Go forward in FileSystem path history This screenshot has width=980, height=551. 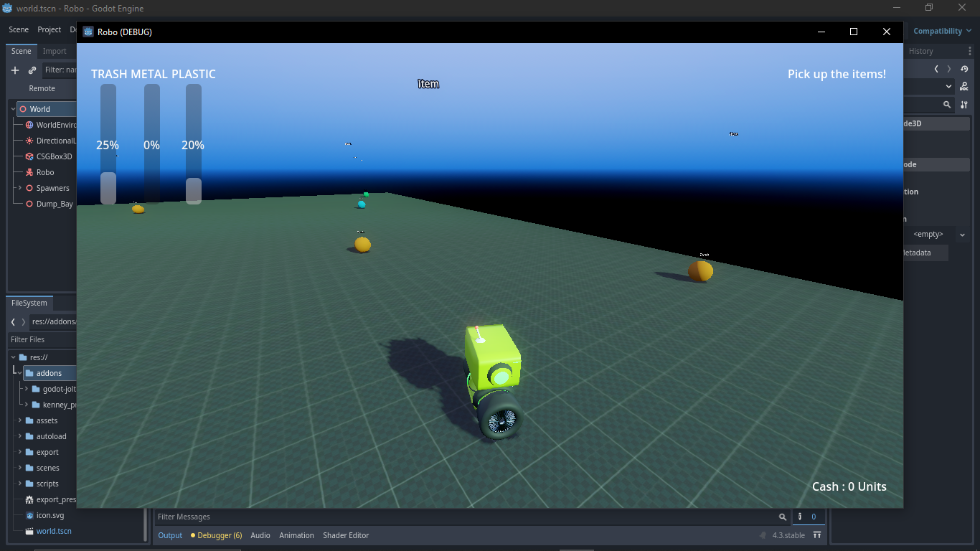click(24, 321)
